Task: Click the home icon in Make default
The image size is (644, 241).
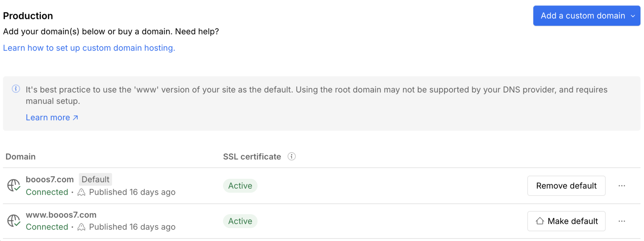Action: click(x=540, y=221)
